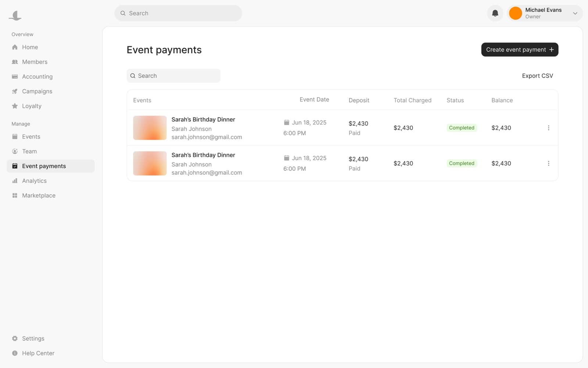This screenshot has width=588, height=368.
Task: Click the Campaigns rocket icon
Action: (x=15, y=91)
